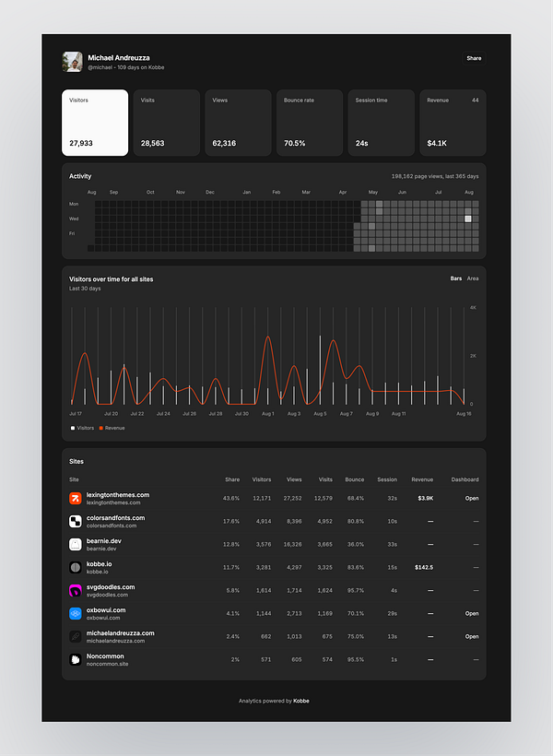Click the Aug 16 date label on chart
553x756 pixels.
point(464,414)
